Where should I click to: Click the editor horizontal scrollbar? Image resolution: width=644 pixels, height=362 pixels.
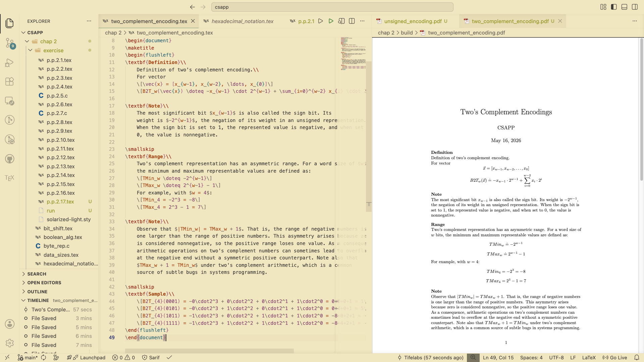(x=209, y=351)
